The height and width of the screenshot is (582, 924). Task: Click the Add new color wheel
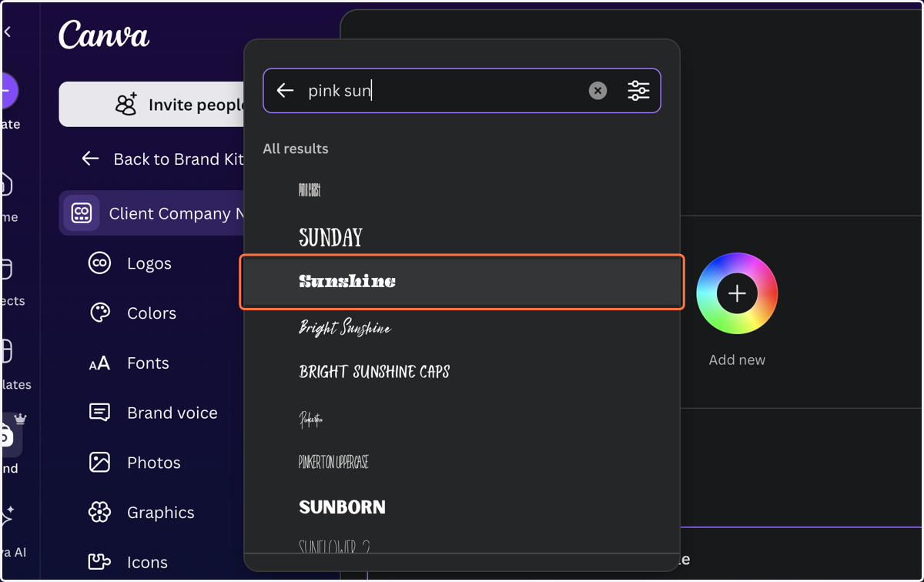pyautogui.click(x=737, y=293)
